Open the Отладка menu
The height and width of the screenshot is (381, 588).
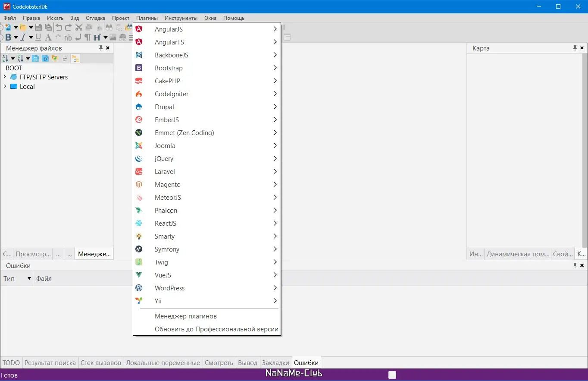(95, 18)
